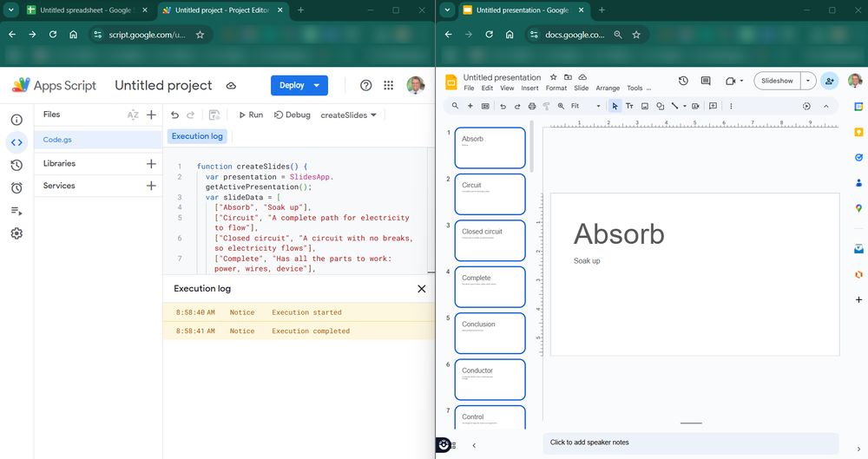Viewport: 868px width, 459px height.
Task: Add comment from Slides toolbar
Action: [713, 106]
